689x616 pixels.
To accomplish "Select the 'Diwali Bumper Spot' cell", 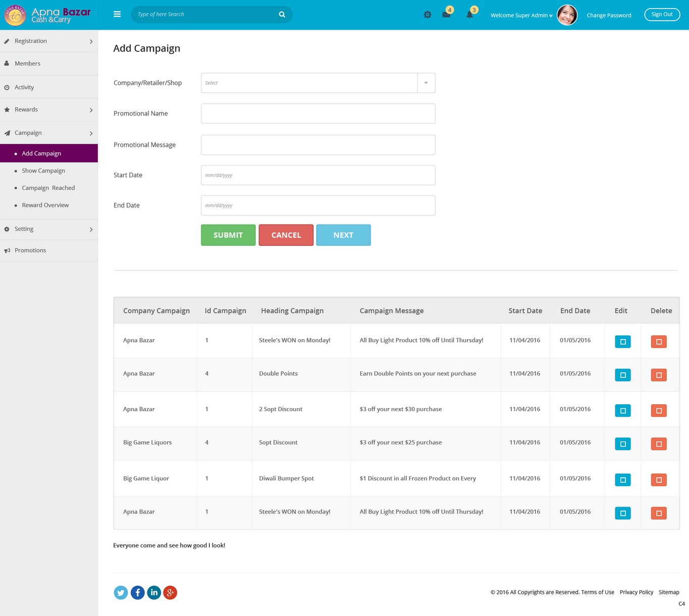I will 286,478.
